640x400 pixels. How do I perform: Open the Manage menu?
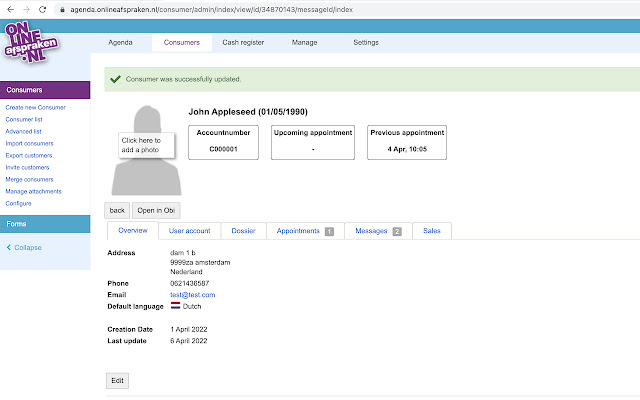click(x=304, y=42)
